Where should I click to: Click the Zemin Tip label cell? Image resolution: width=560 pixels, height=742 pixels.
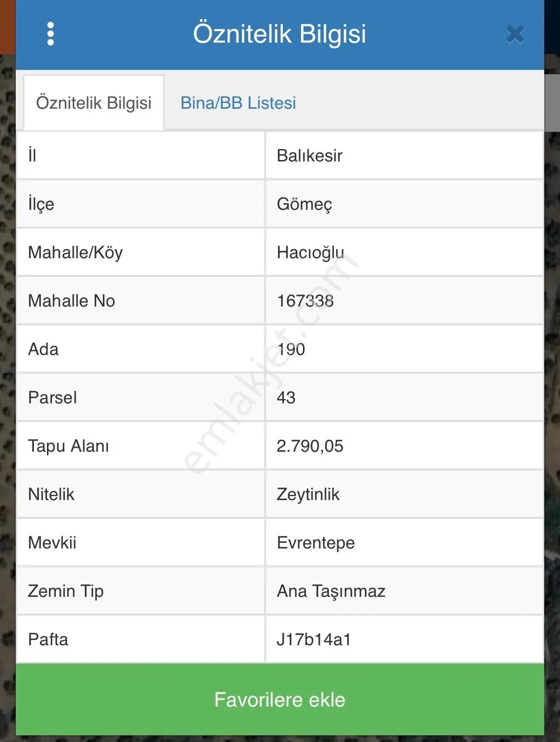pos(141,591)
